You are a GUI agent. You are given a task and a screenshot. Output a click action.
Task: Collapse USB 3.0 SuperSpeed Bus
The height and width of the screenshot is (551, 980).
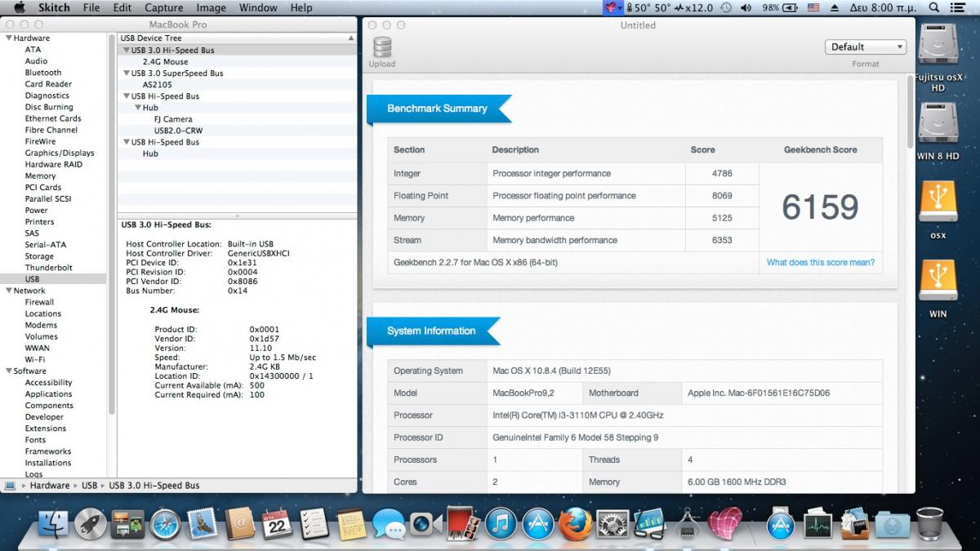click(x=127, y=73)
